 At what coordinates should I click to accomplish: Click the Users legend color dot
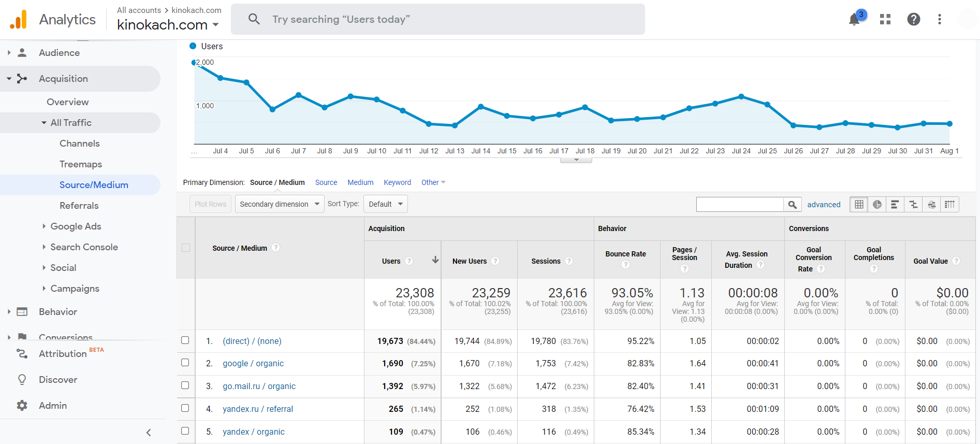click(193, 46)
